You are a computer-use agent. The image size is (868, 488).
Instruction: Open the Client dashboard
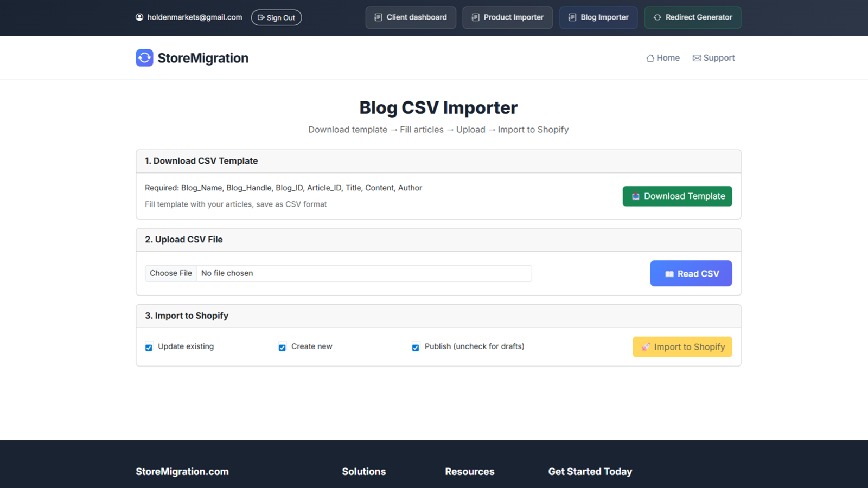(411, 17)
